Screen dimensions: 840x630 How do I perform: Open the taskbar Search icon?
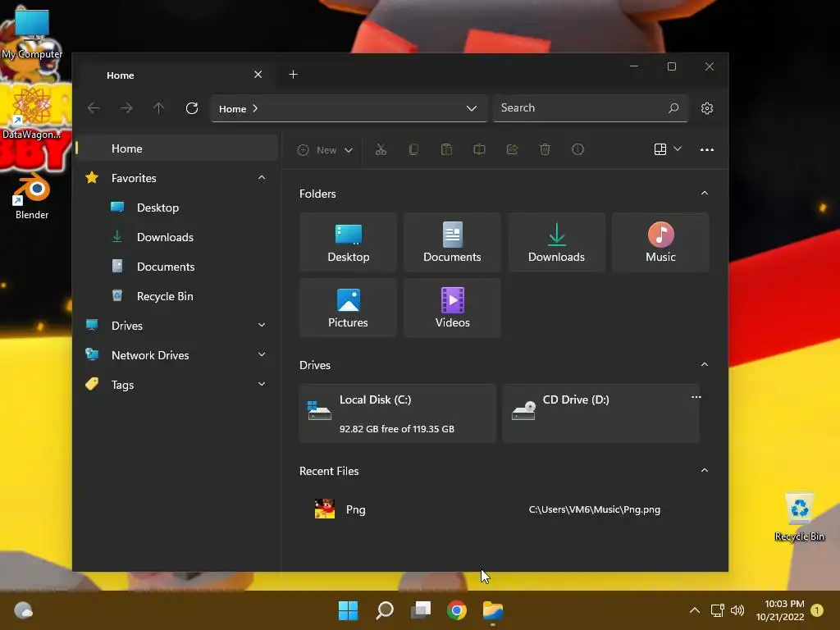385,610
